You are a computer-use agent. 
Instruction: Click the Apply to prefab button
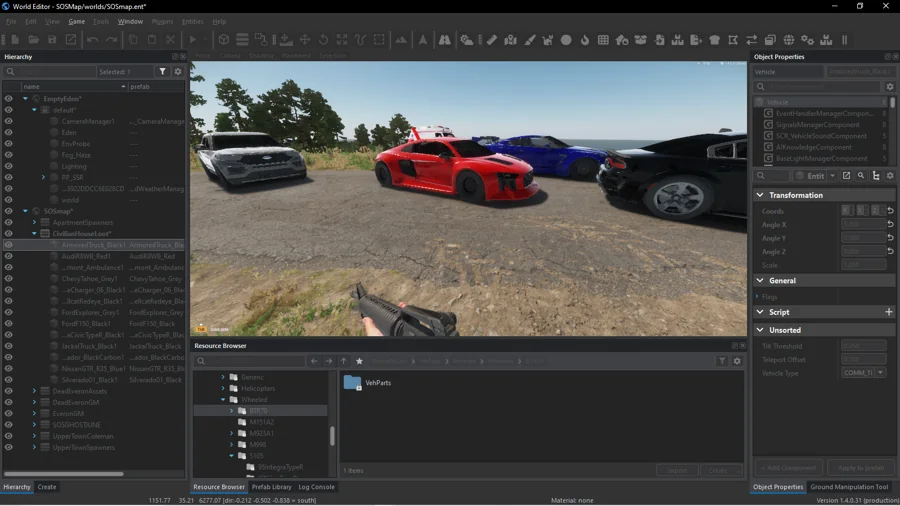pos(861,468)
